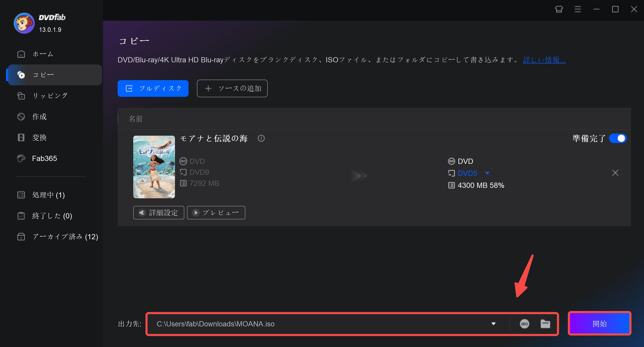Click the モアナと伝説の海 title text
644x347 pixels.
(214, 138)
